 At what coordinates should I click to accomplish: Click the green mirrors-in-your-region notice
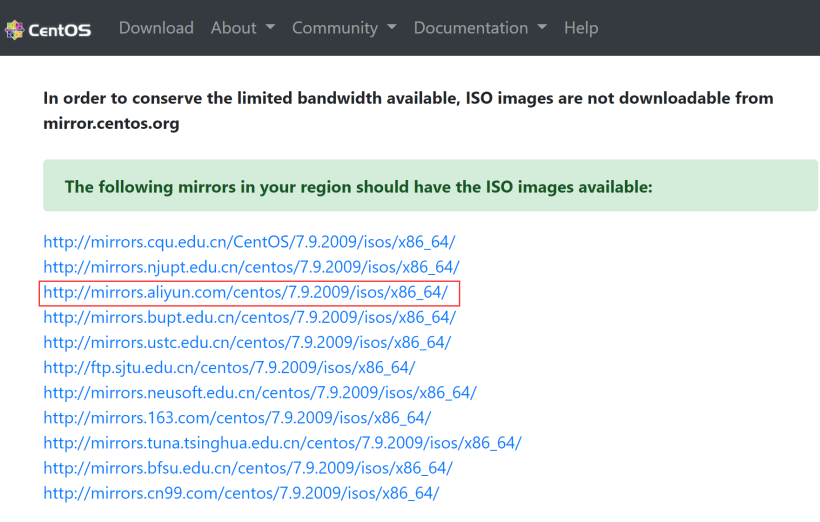click(x=430, y=186)
